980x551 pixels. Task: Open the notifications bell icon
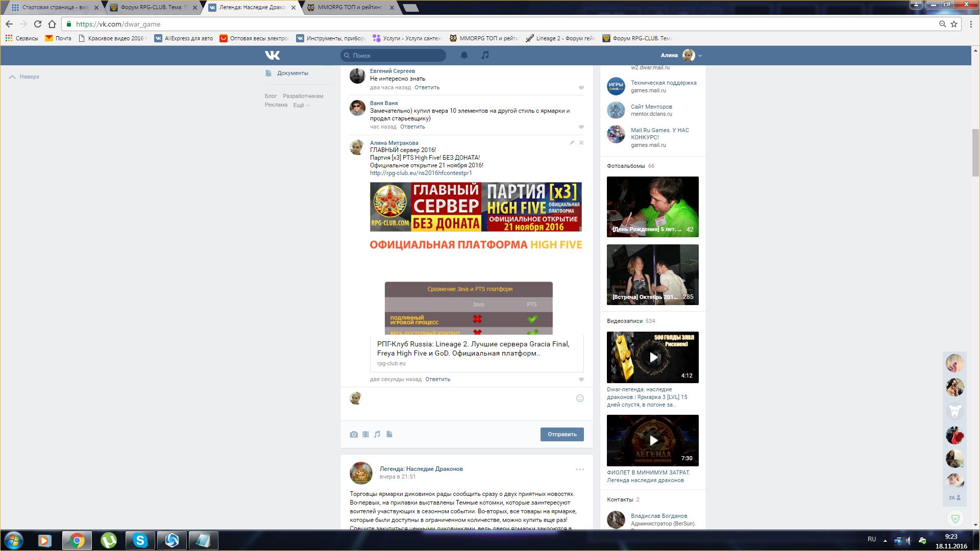464,55
